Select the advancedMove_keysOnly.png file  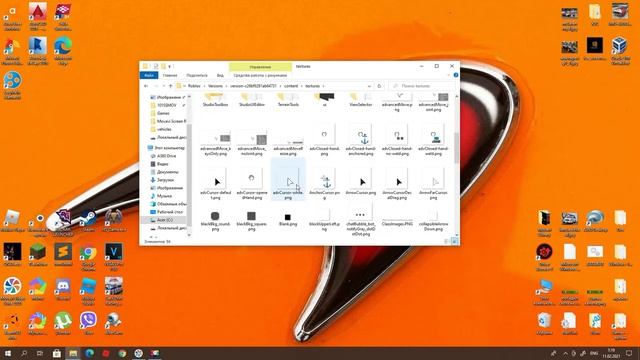216,142
